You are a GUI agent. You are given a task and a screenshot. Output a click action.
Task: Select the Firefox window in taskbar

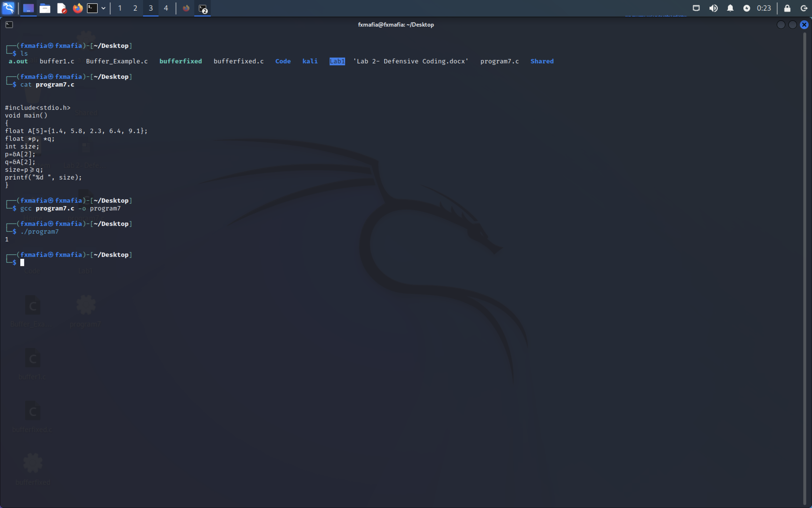click(186, 8)
